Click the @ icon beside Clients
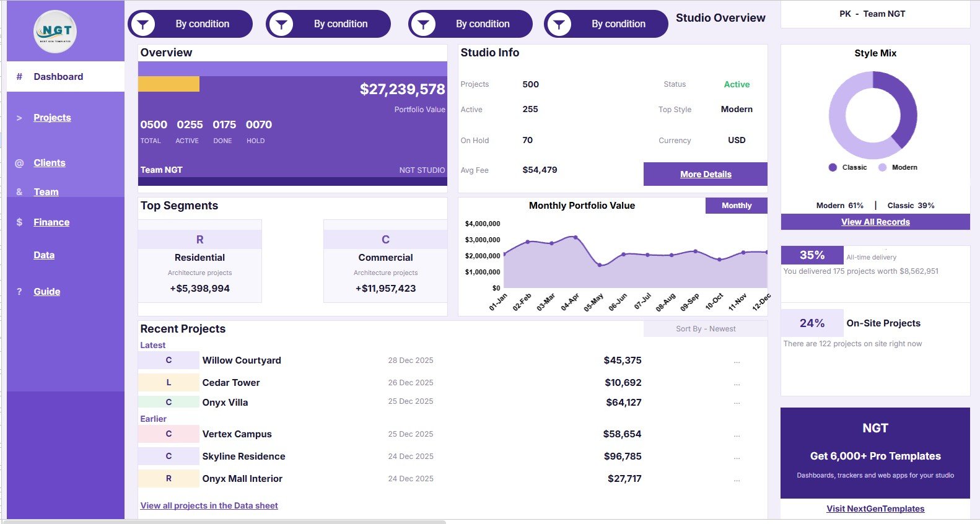This screenshot has height=524, width=980. [19, 163]
